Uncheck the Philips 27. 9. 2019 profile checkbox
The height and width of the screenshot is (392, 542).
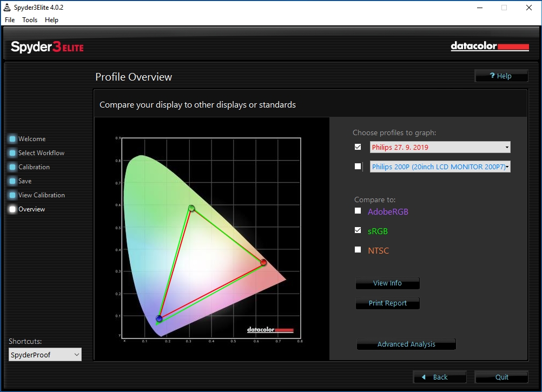click(x=358, y=147)
